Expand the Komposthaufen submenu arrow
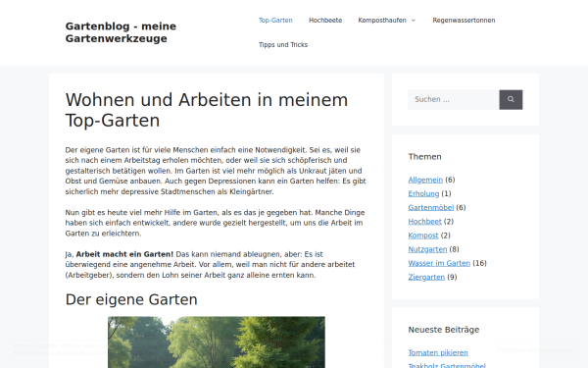The width and height of the screenshot is (588, 368). tap(414, 21)
